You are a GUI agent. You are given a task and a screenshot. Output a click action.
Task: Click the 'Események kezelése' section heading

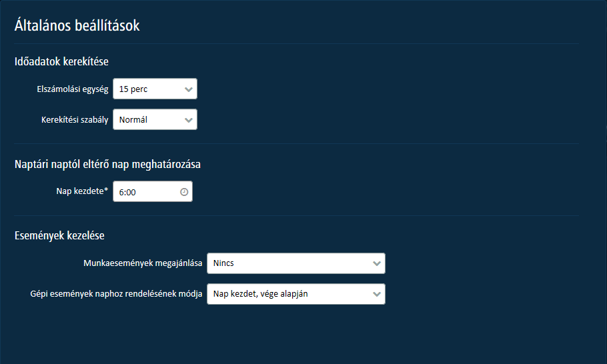(x=59, y=235)
